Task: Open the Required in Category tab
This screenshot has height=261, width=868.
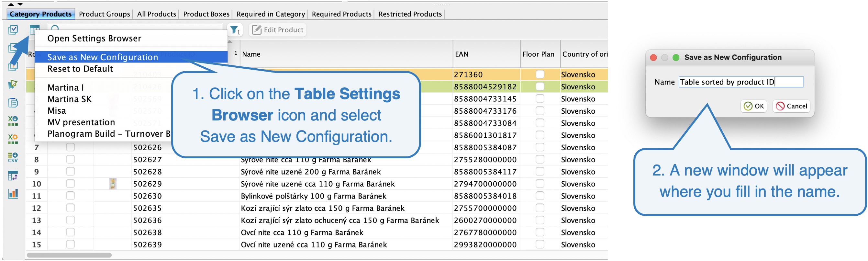Action: tap(271, 14)
